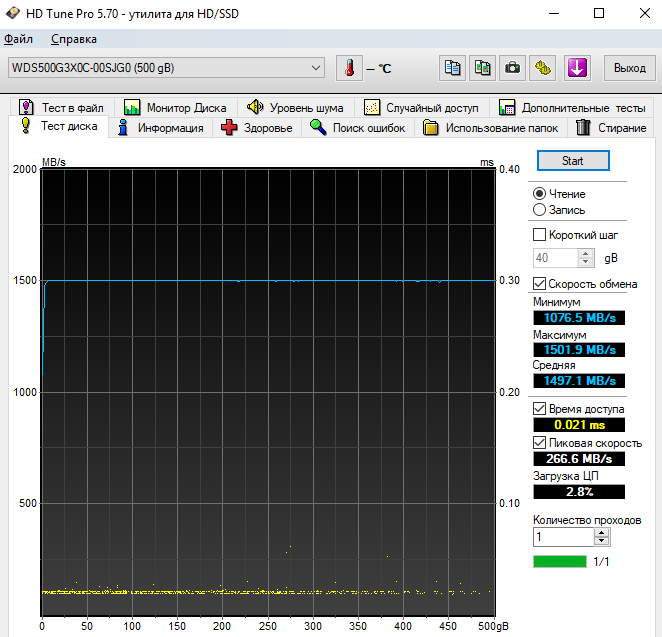
Task: Click the purple download arrow icon
Action: [x=577, y=68]
